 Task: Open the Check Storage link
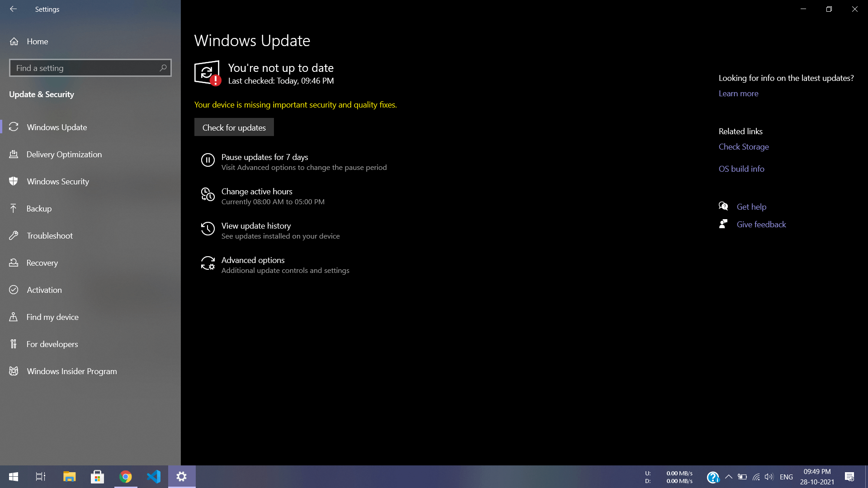[x=744, y=147]
